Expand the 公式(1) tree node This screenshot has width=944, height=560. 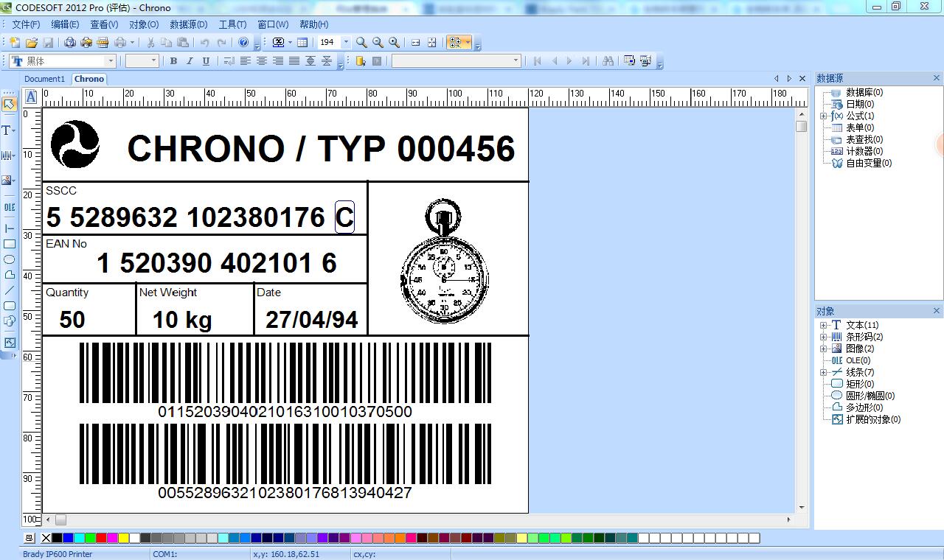click(823, 116)
